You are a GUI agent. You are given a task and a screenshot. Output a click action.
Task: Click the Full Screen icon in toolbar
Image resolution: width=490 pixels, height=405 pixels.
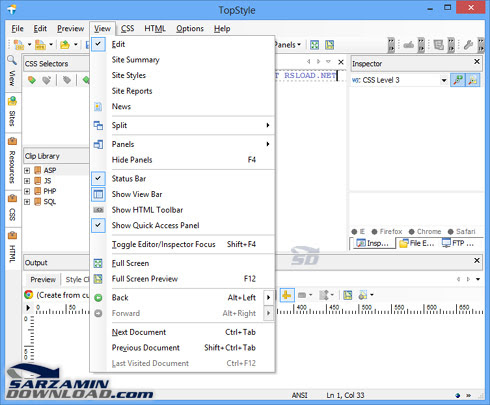pos(314,45)
